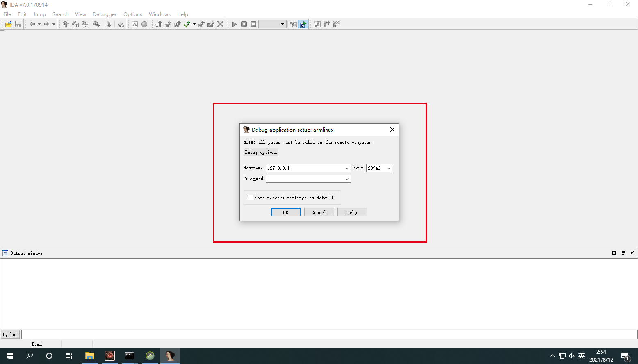The height and width of the screenshot is (364, 638).
Task: Click the green 's' plus toolbar icon
Action: tap(187, 24)
